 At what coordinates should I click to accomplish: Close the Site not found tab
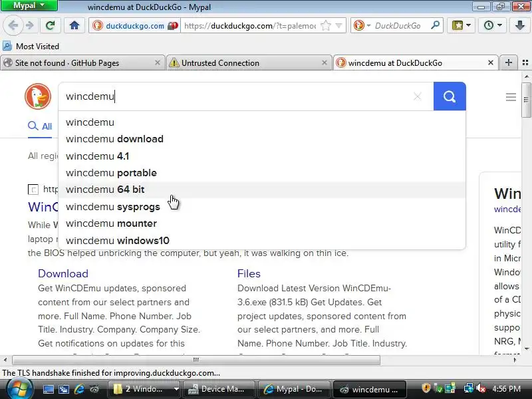(157, 63)
